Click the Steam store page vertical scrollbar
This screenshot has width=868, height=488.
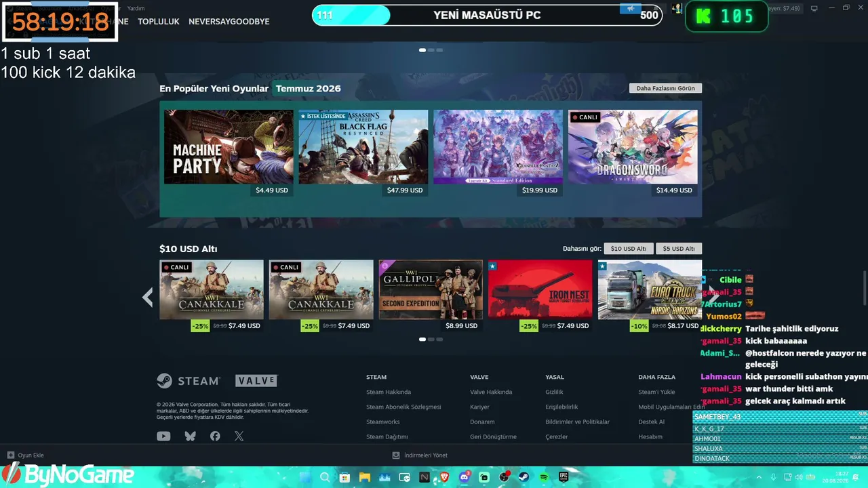(x=864, y=289)
